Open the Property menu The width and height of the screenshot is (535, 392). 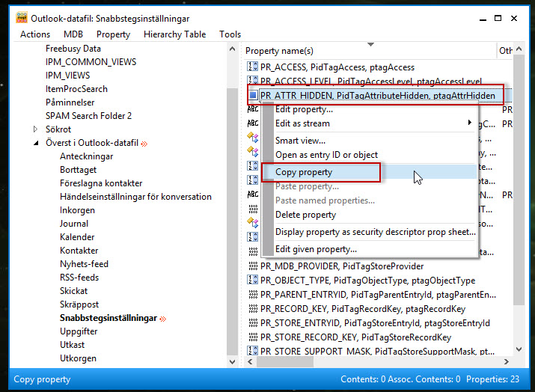(x=113, y=34)
